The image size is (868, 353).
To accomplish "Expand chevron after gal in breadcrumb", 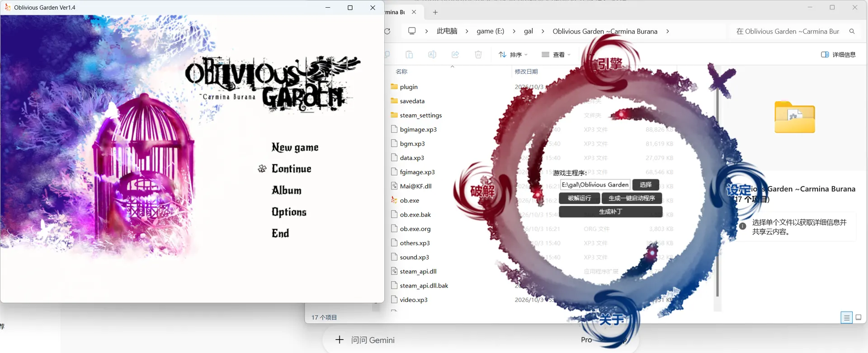I will (543, 31).
